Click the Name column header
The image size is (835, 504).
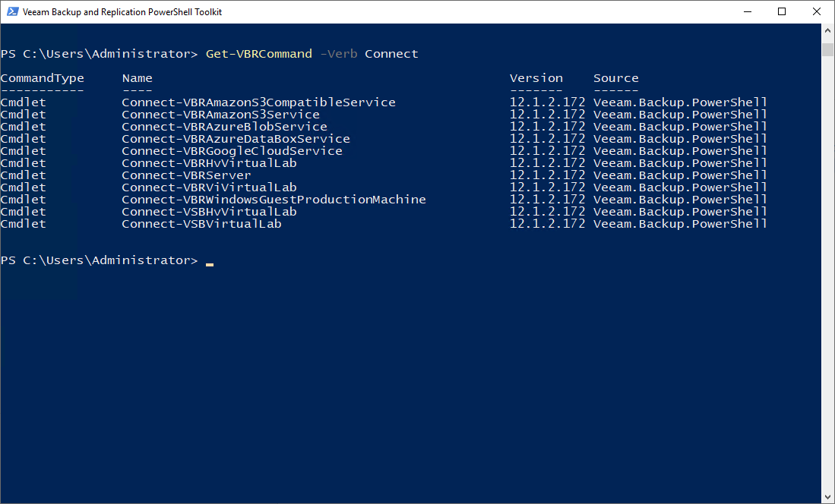point(137,78)
